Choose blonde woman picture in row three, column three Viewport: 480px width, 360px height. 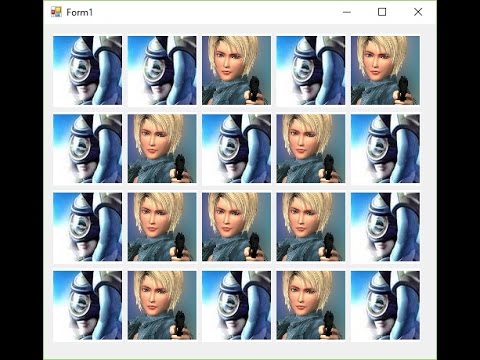tap(236, 227)
